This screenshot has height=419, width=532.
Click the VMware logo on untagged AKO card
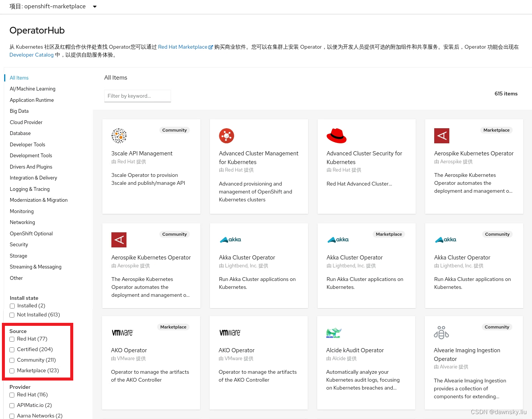[230, 333]
